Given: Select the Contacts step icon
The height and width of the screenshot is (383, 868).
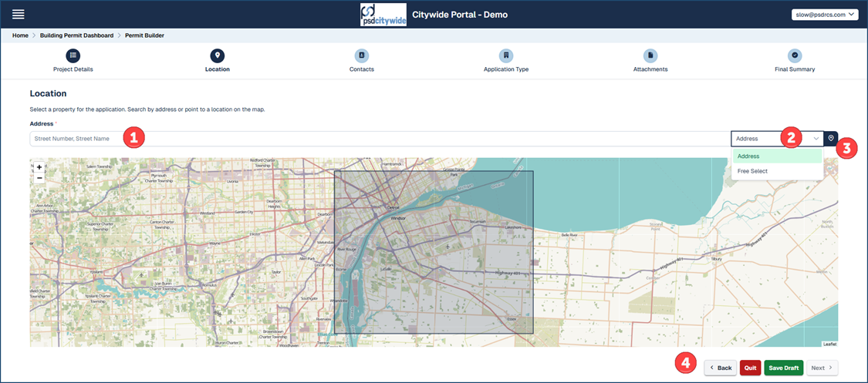Looking at the screenshot, I should 361,55.
